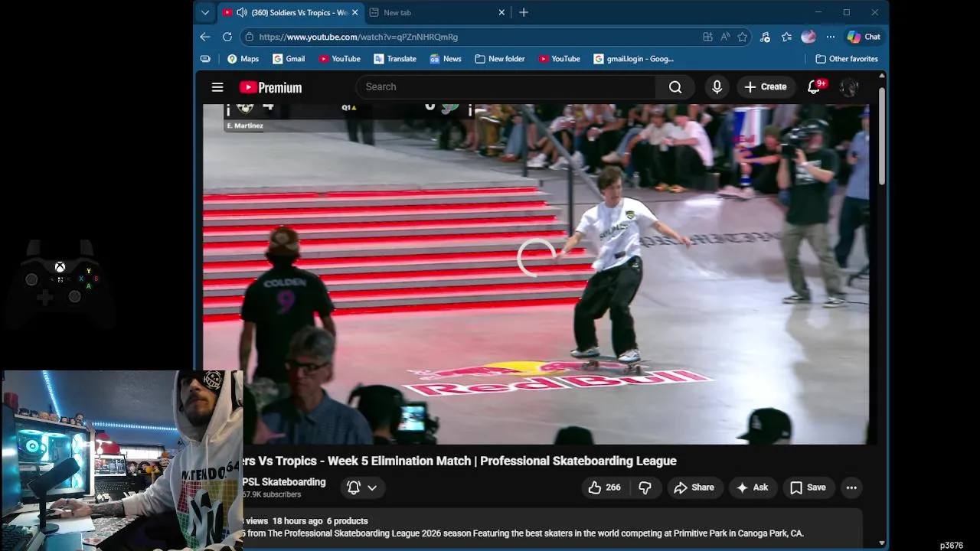The width and height of the screenshot is (980, 551).
Task: Open YouTube bookmark beside New folder
Action: tap(560, 59)
